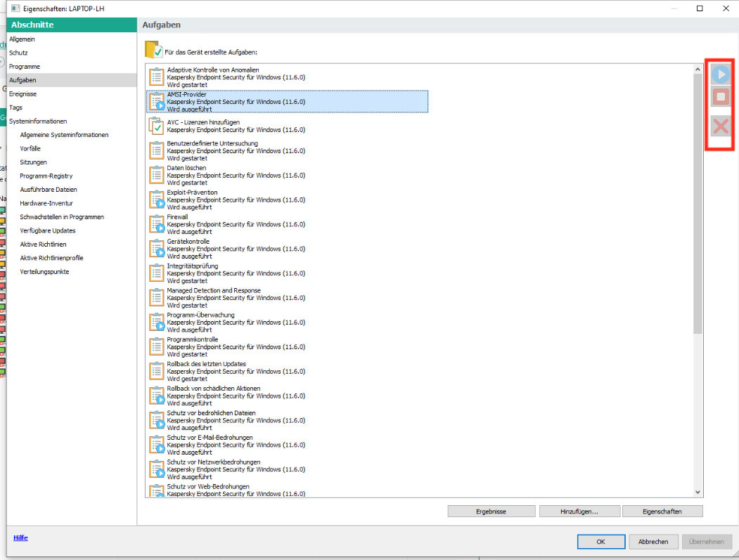Viewport: 739px width, 560px height.
Task: Go to the Programme section
Action: pos(25,67)
